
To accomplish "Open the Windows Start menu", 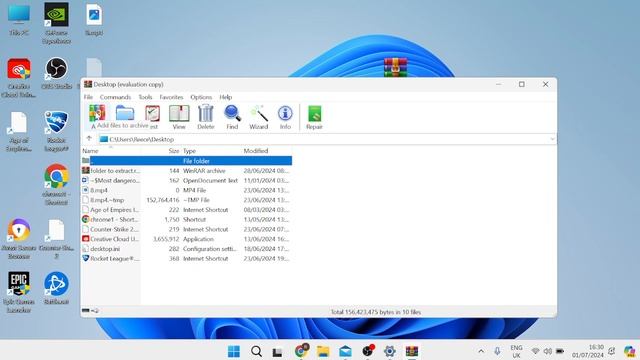I will [x=234, y=351].
